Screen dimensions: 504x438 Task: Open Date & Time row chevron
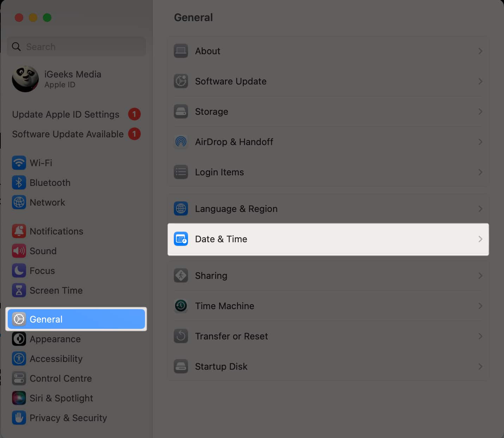point(480,239)
